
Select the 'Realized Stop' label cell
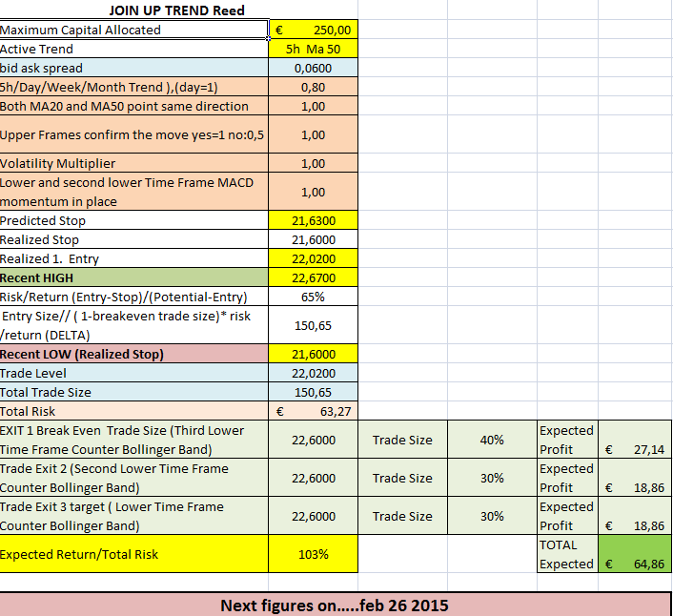click(x=133, y=239)
